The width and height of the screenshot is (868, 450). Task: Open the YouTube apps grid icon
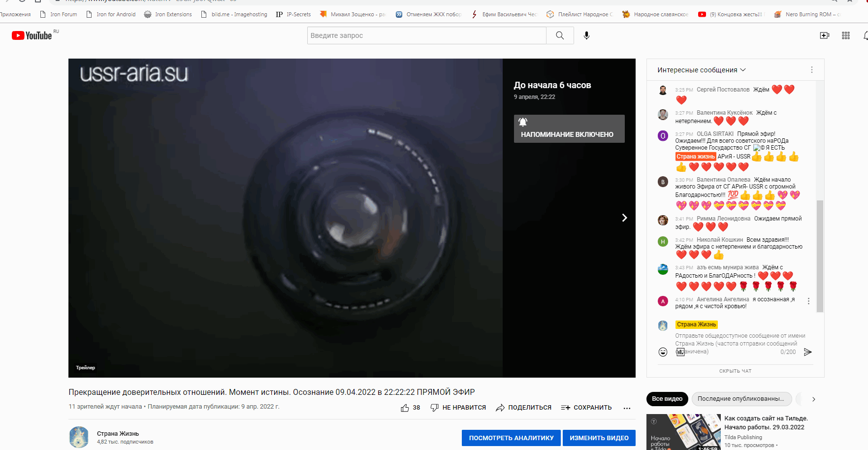click(846, 35)
